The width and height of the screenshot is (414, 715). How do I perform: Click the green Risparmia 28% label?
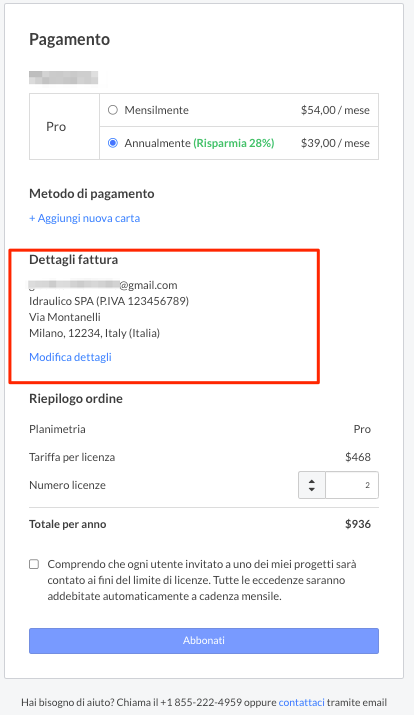click(x=234, y=143)
